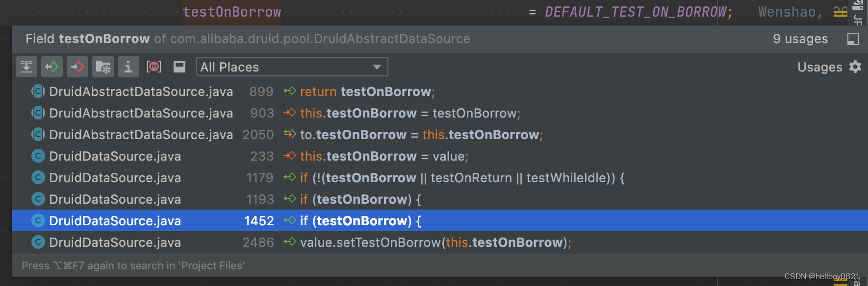Select the DruidDataSource.java line 1193 usage
The image size is (868, 286).
[440, 199]
